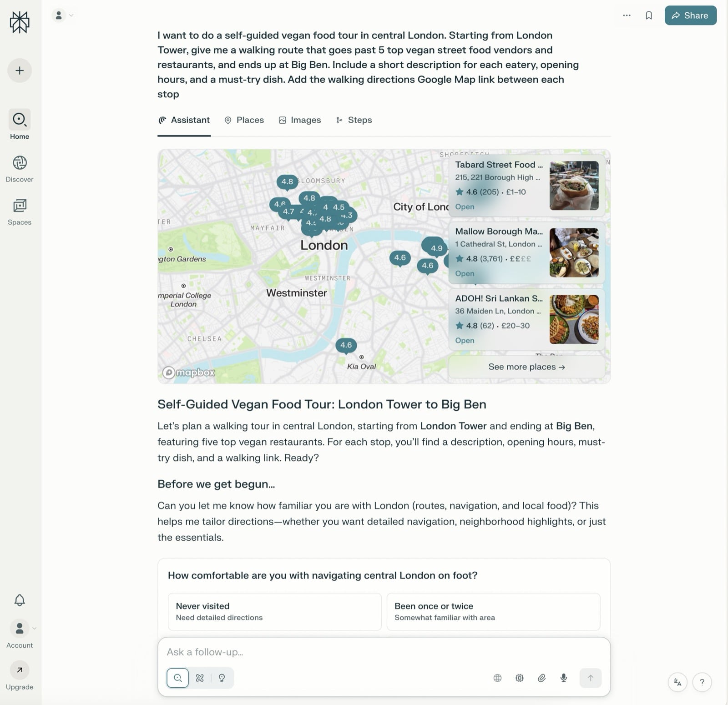Expand the top user profile dropdown
The image size is (728, 705).
(63, 15)
